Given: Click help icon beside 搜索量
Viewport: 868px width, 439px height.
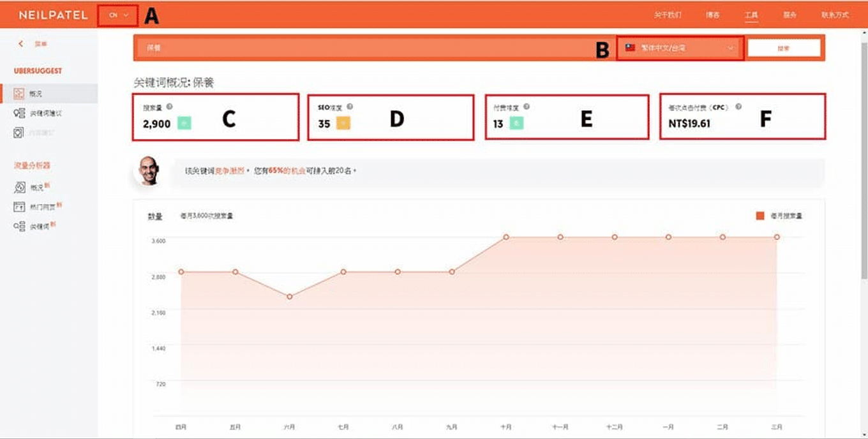Looking at the screenshot, I should pyautogui.click(x=169, y=107).
